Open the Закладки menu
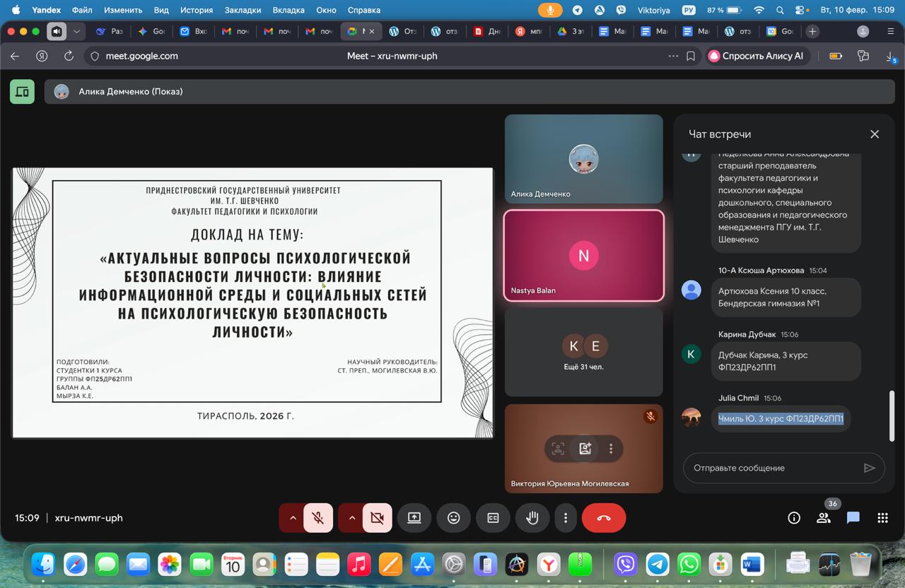This screenshot has width=905, height=588. coord(243,10)
